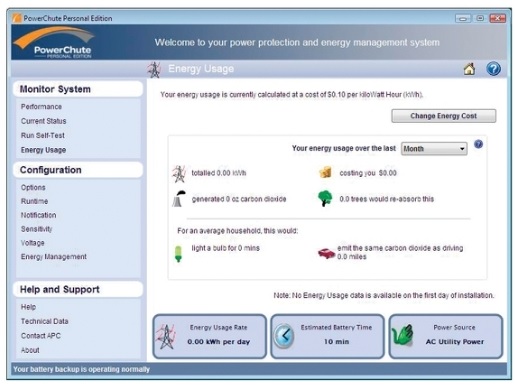Viewport: 515px width, 387px height.
Task: Close the PowerChute window
Action: (497, 18)
